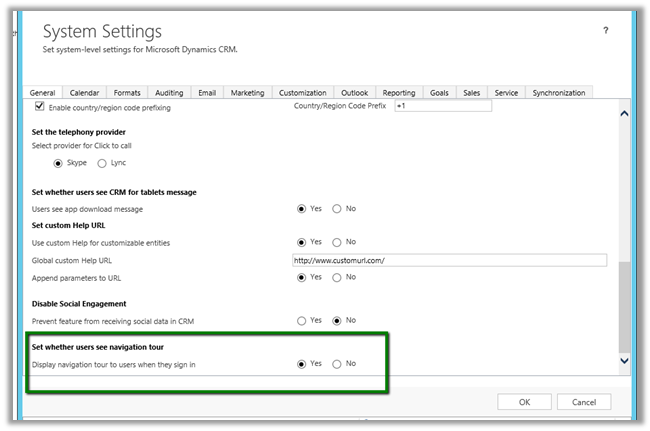Select Skype as telephony provider
Viewport: 650px width, 431px height.
58,162
